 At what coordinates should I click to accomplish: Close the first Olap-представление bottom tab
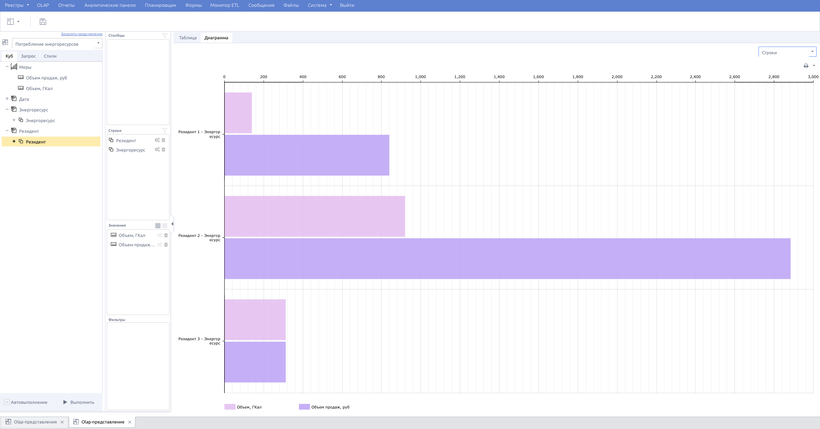[x=62, y=422]
